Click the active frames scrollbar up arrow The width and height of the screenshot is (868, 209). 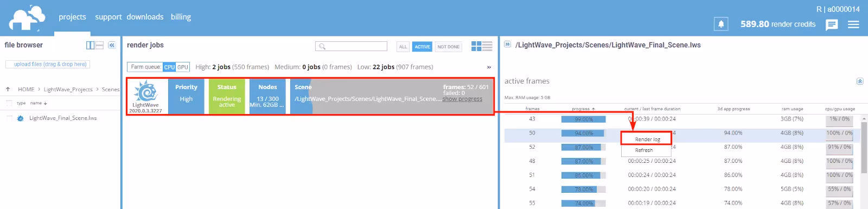(864, 118)
